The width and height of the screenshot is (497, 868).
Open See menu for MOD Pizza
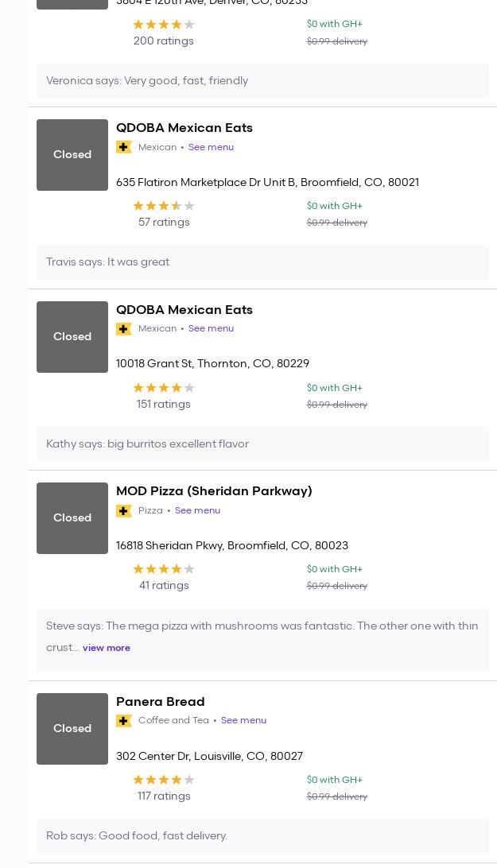tap(197, 510)
